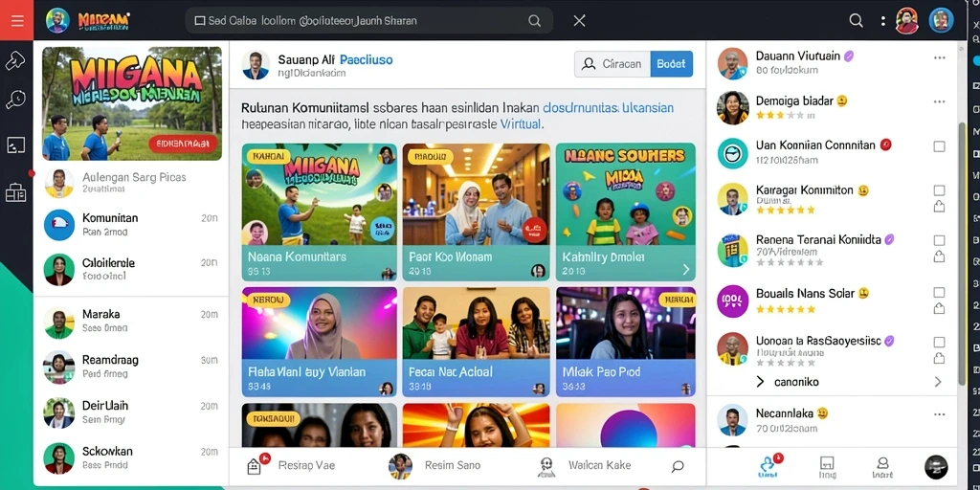This screenshot has width=980, height=490.
Task: Open the person profile bottom tab
Action: [x=882, y=467]
